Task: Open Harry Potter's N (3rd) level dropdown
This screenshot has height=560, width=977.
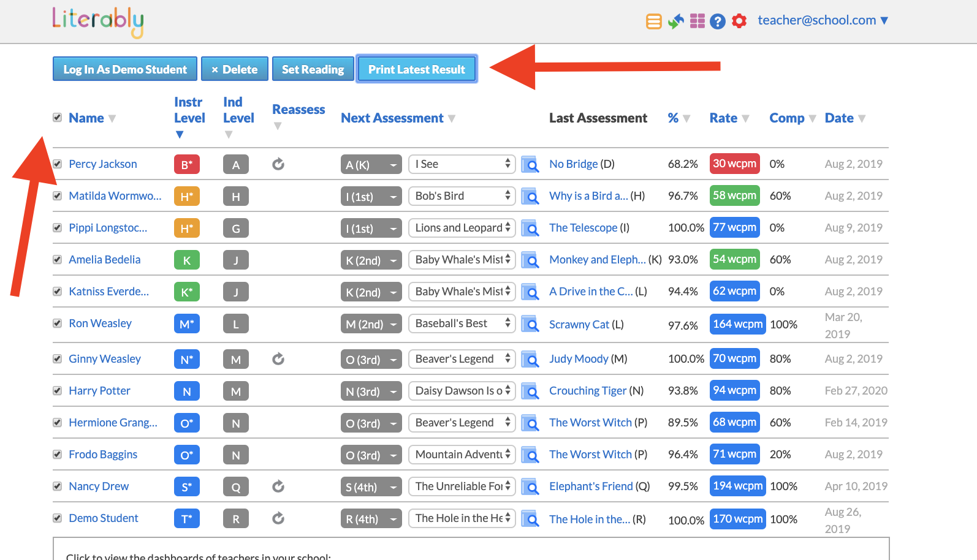Action: [371, 391]
